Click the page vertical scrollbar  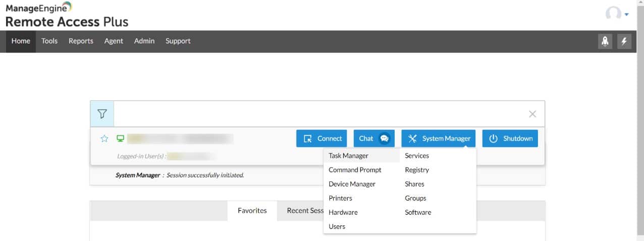click(640, 120)
